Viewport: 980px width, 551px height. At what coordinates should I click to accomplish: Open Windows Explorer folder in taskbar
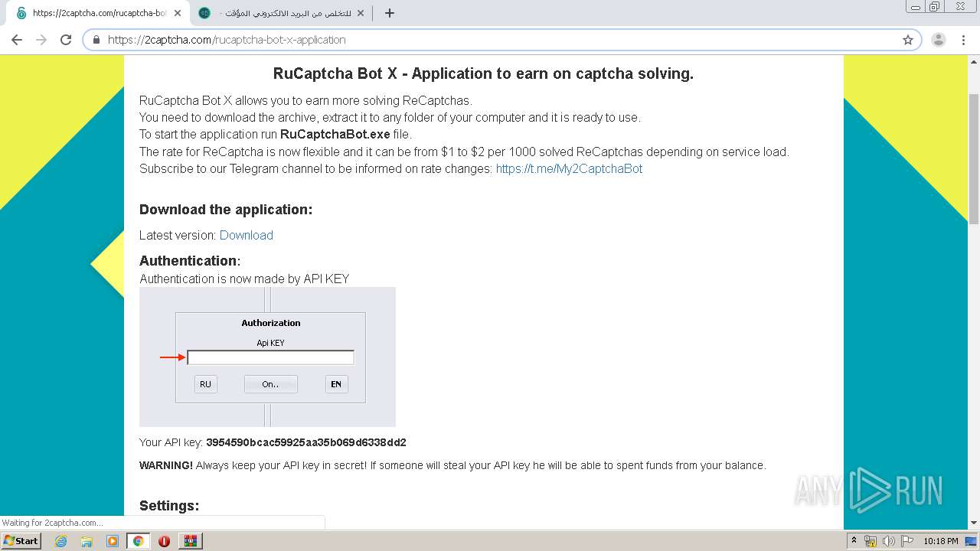click(x=87, y=541)
